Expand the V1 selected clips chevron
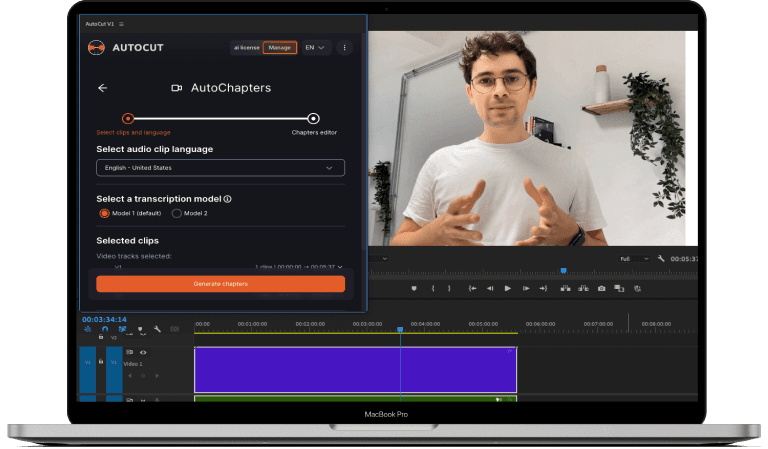 (340, 267)
